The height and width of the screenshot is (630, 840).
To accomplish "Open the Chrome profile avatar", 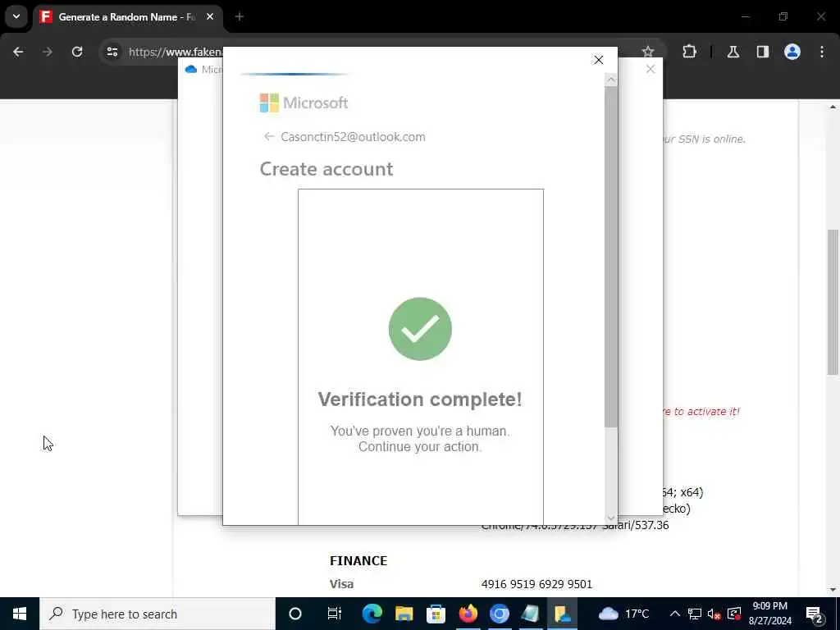I will pos(792,52).
